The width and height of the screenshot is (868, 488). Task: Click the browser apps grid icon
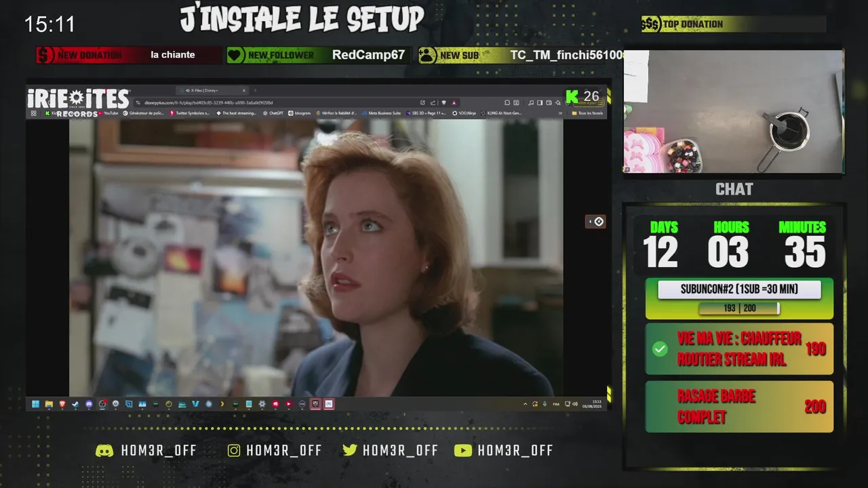tap(34, 113)
